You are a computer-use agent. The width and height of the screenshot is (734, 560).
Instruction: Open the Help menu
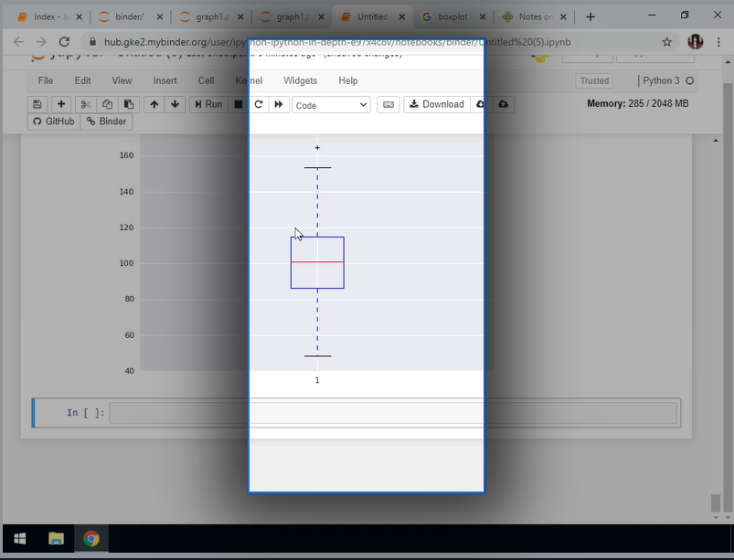348,80
